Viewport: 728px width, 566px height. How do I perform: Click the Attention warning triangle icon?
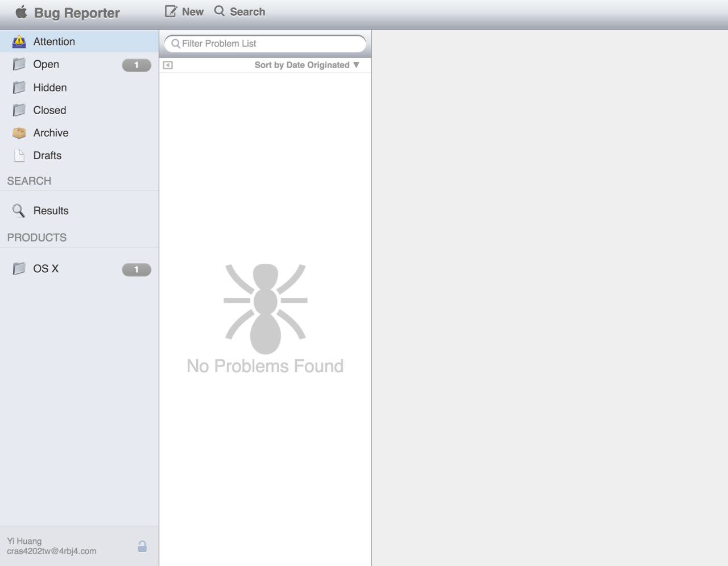click(x=19, y=41)
